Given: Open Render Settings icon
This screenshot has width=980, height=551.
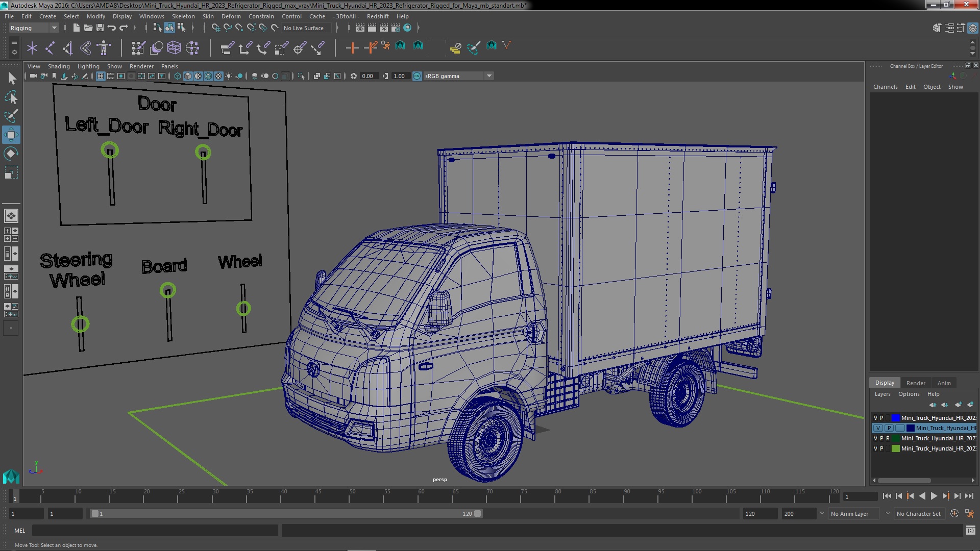Looking at the screenshot, I should [396, 28].
